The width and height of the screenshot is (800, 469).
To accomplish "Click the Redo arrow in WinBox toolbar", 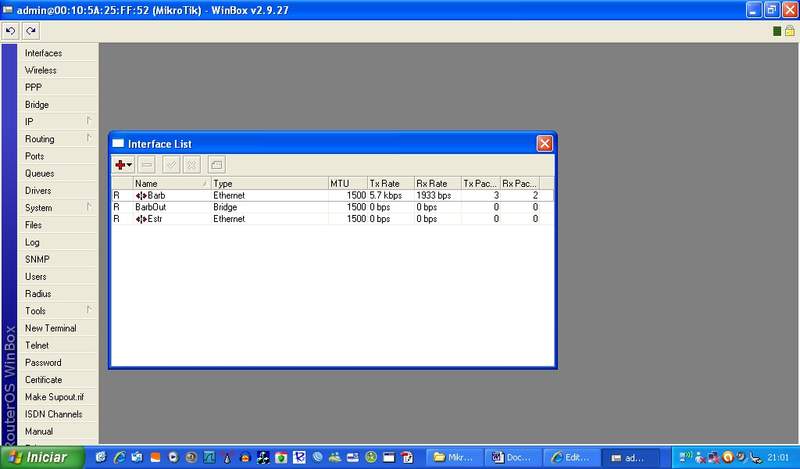I will click(x=31, y=31).
